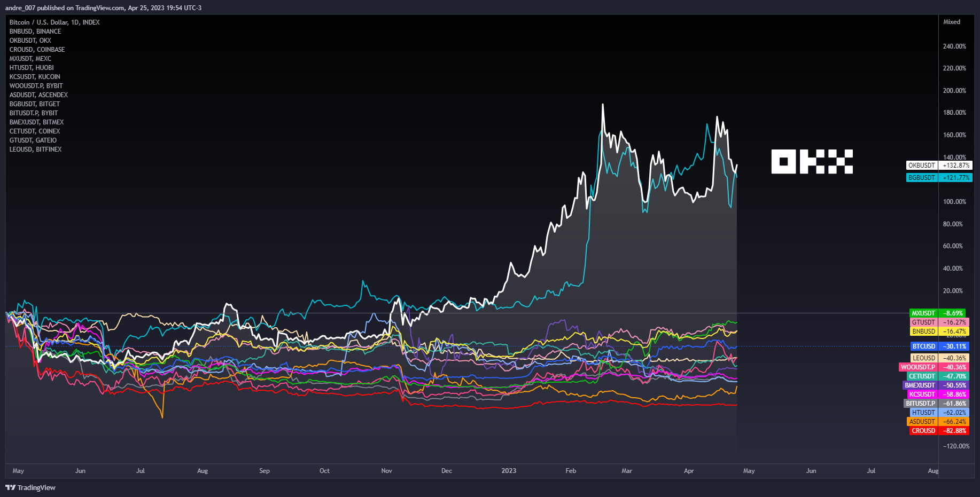Viewport: 980px width, 497px height.
Task: Select the HTUSDT, HUOBI legend entry
Action: pos(32,68)
